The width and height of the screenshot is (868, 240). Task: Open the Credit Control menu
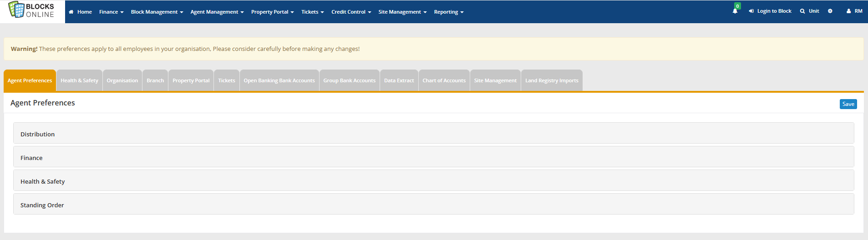point(351,12)
